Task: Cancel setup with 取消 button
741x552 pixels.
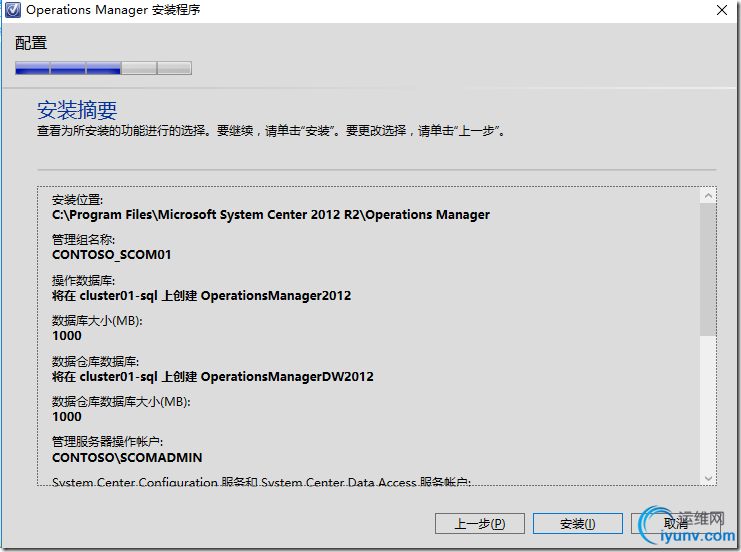Action: pyautogui.click(x=675, y=524)
